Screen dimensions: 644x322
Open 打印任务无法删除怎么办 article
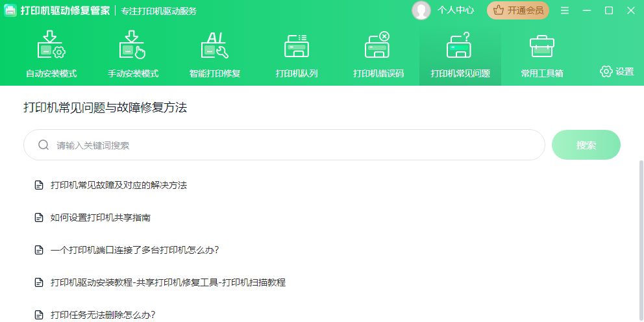pos(103,315)
